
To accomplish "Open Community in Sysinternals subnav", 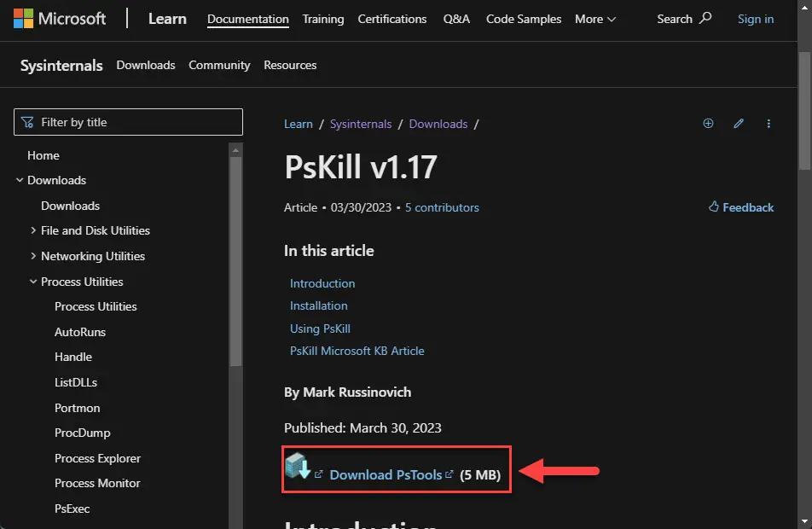I will pos(219,66).
